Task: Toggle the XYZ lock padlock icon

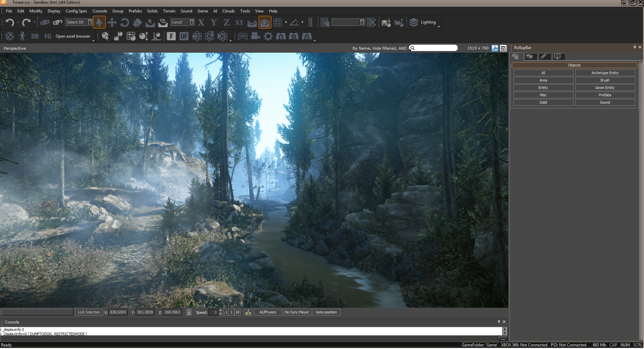Action: click(189, 312)
